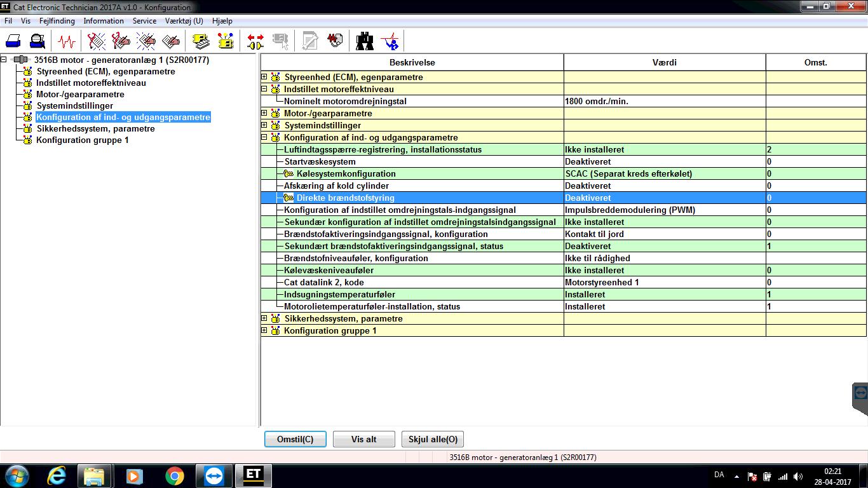The height and width of the screenshot is (488, 868).
Task: Open the Fejlfinding menu
Action: pyautogui.click(x=57, y=21)
